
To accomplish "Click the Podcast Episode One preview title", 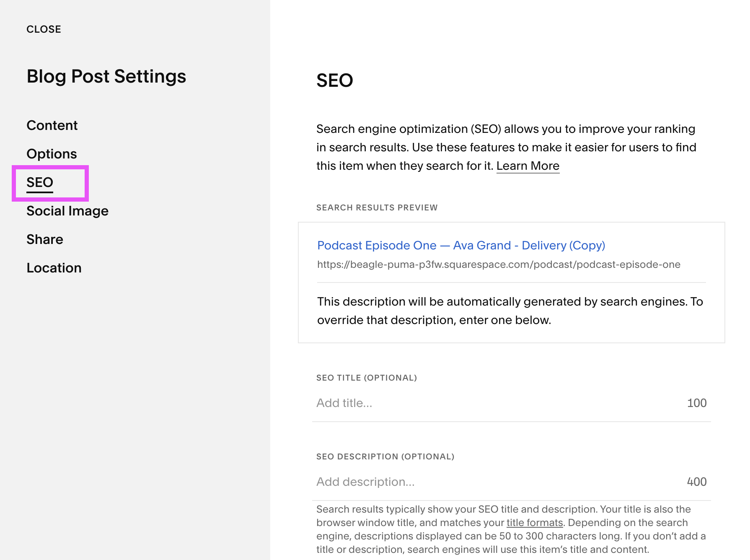I will point(461,245).
